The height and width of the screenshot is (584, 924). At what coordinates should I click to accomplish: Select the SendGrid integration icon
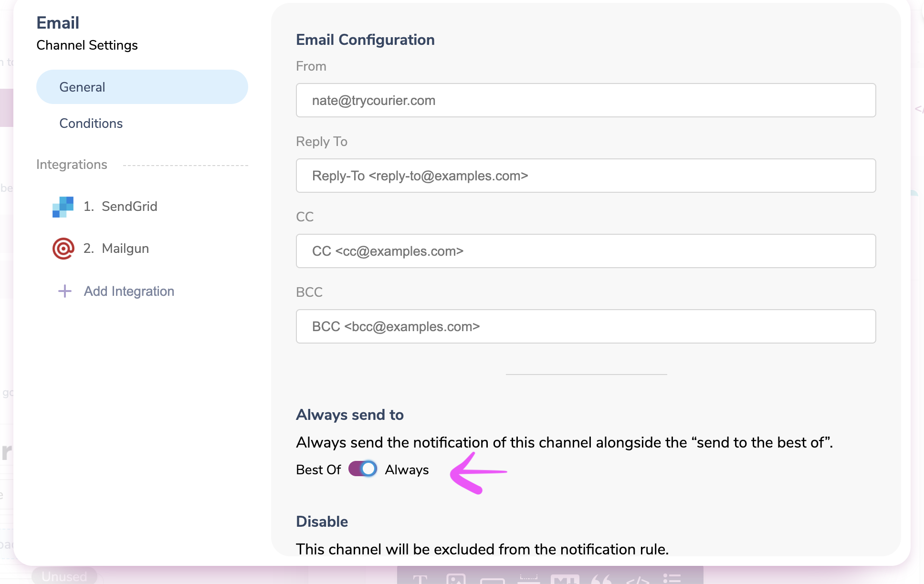click(x=63, y=207)
